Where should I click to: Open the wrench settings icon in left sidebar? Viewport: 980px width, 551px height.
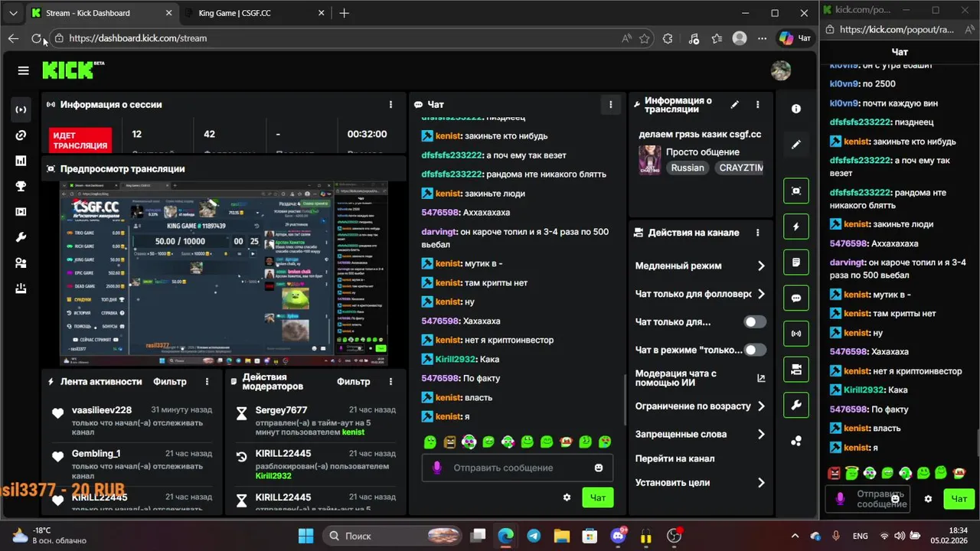point(21,237)
